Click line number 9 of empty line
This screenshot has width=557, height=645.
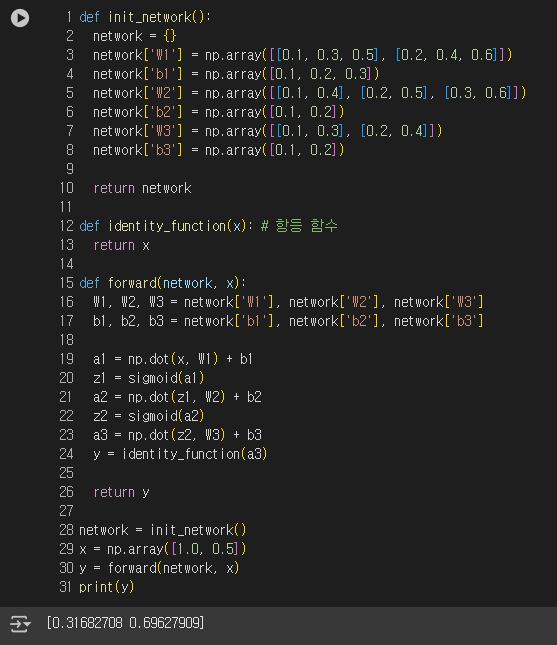[x=70, y=169]
